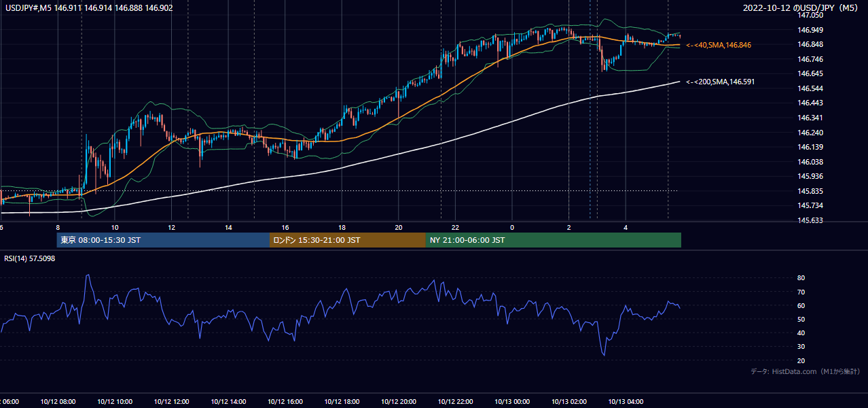This screenshot has width=868, height=408.
Task: Click price axis value 146.544
Action: pyautogui.click(x=811, y=88)
